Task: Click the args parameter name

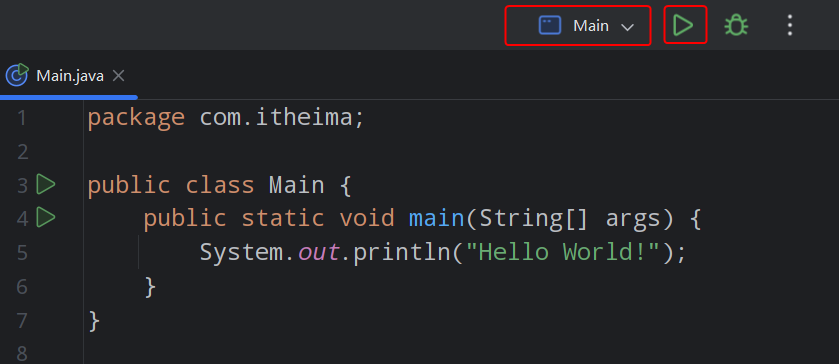Action: tap(634, 219)
